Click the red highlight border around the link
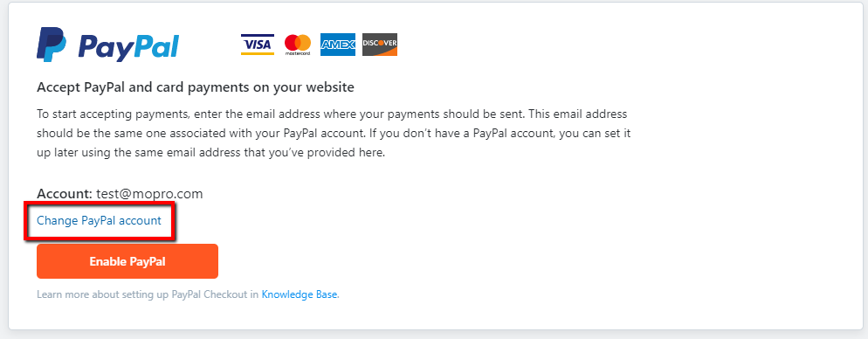This screenshot has height=339, width=868. 24,221
